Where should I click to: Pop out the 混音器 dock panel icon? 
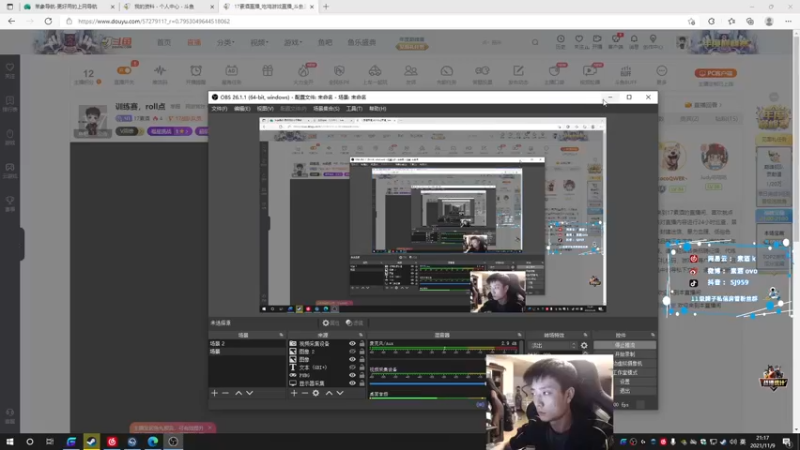pos(519,335)
